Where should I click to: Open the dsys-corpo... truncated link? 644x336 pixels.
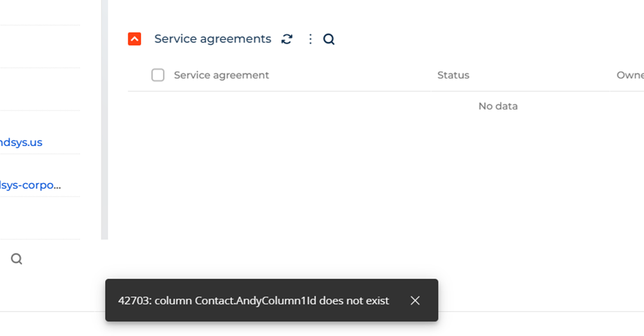tap(30, 185)
